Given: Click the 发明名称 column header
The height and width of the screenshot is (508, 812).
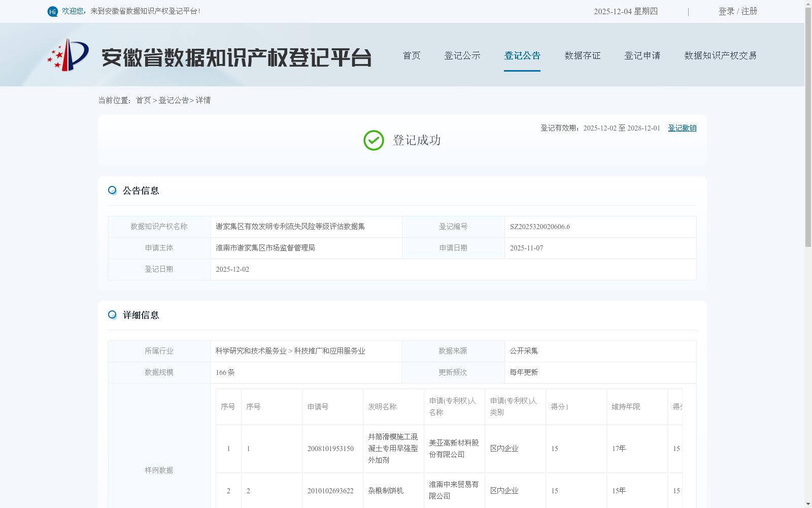Looking at the screenshot, I should 382,407.
